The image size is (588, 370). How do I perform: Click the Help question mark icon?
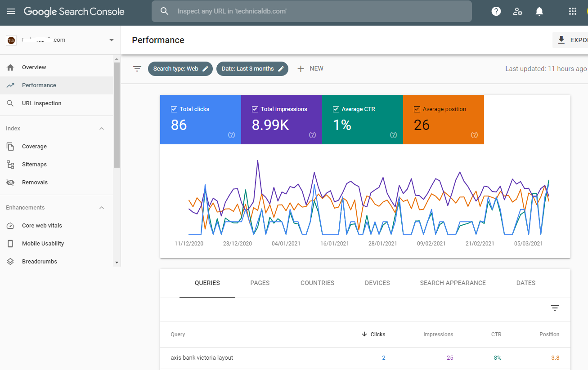496,11
